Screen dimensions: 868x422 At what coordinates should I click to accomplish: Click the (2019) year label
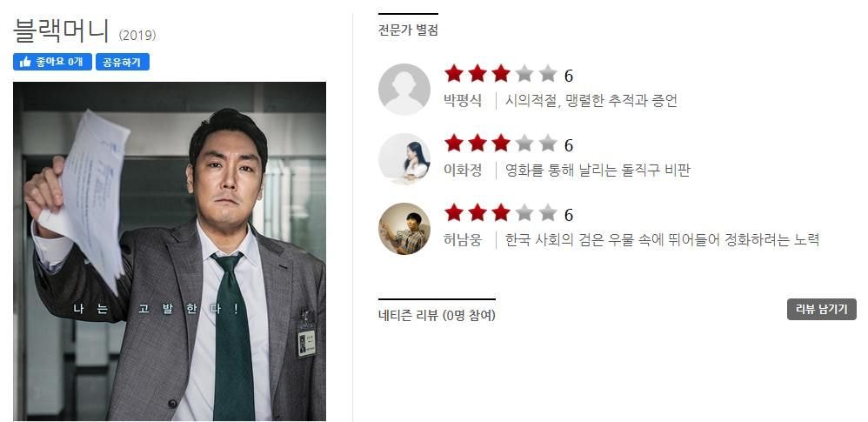(137, 36)
